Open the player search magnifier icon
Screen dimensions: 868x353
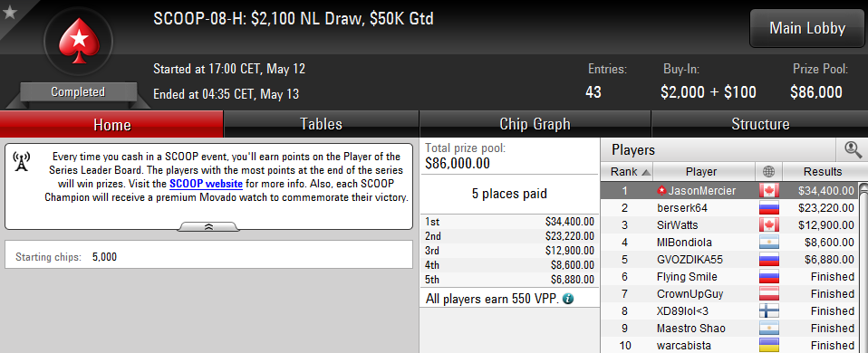853,149
